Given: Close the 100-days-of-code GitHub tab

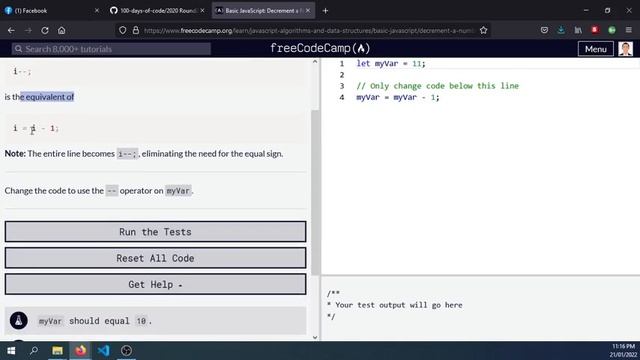Looking at the screenshot, I should [x=202, y=11].
